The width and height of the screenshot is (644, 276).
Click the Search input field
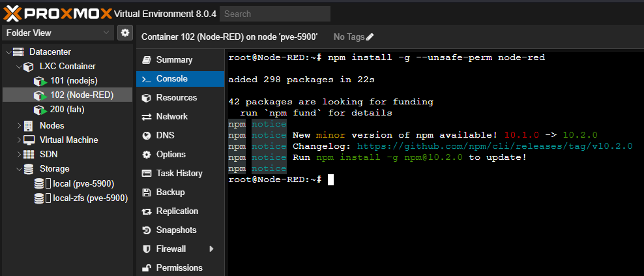tap(274, 14)
